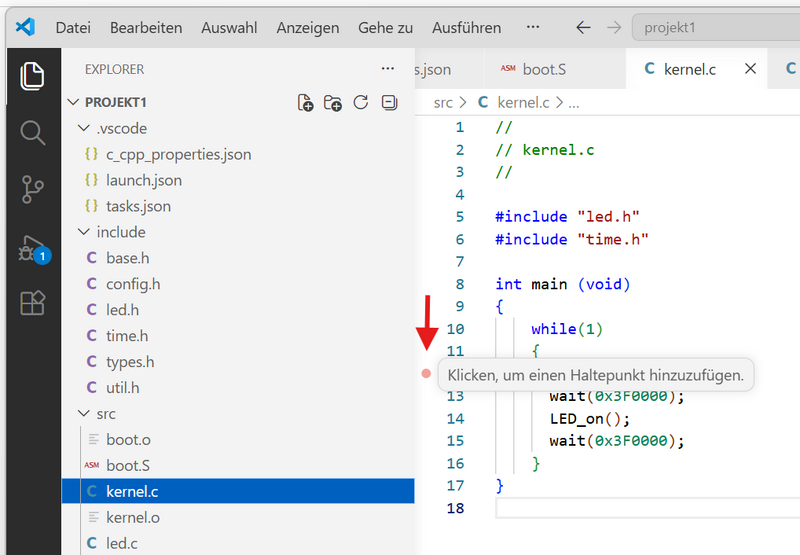Click the #include "led.h" line

[567, 217]
